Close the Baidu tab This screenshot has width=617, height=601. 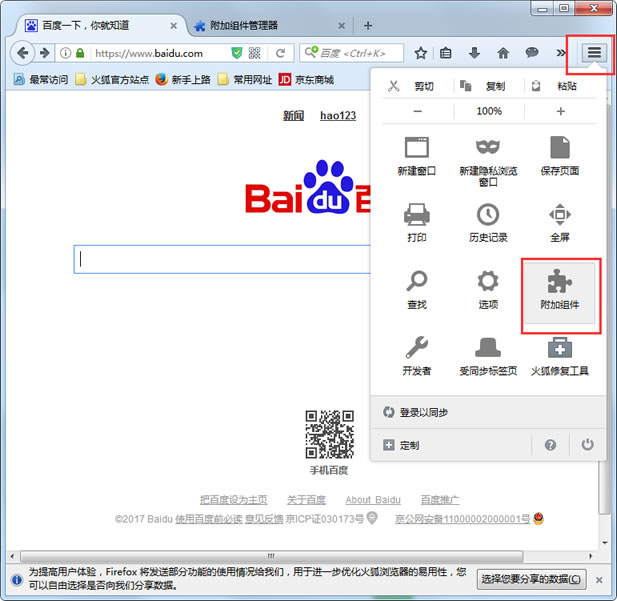(174, 26)
